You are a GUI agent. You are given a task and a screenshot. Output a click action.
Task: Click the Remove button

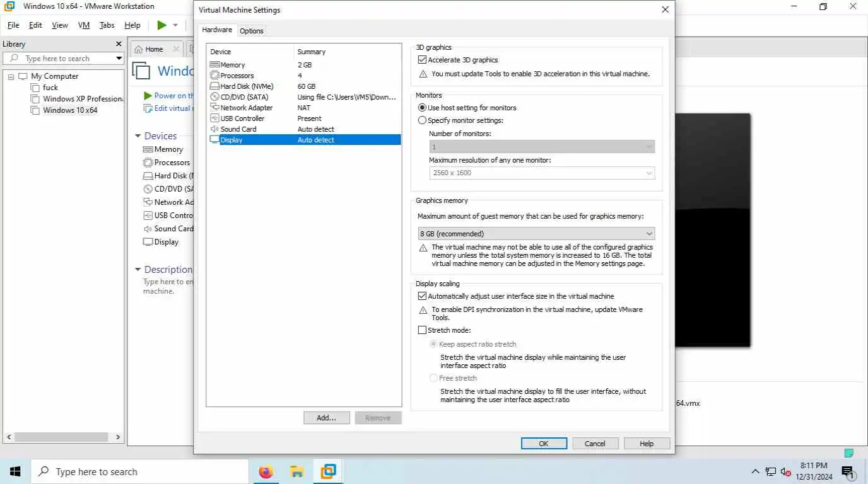(378, 418)
